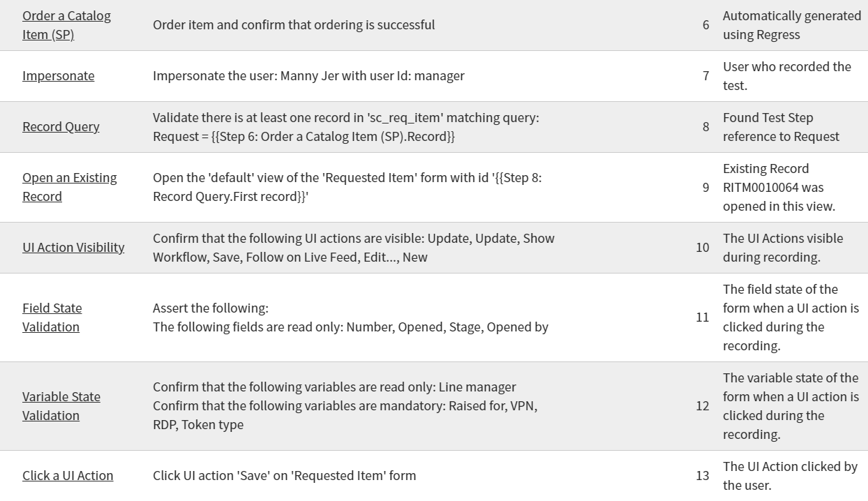868x501 pixels.
Task: Open the 'Order a Catalog Item (SP)' step link
Action: (x=67, y=24)
